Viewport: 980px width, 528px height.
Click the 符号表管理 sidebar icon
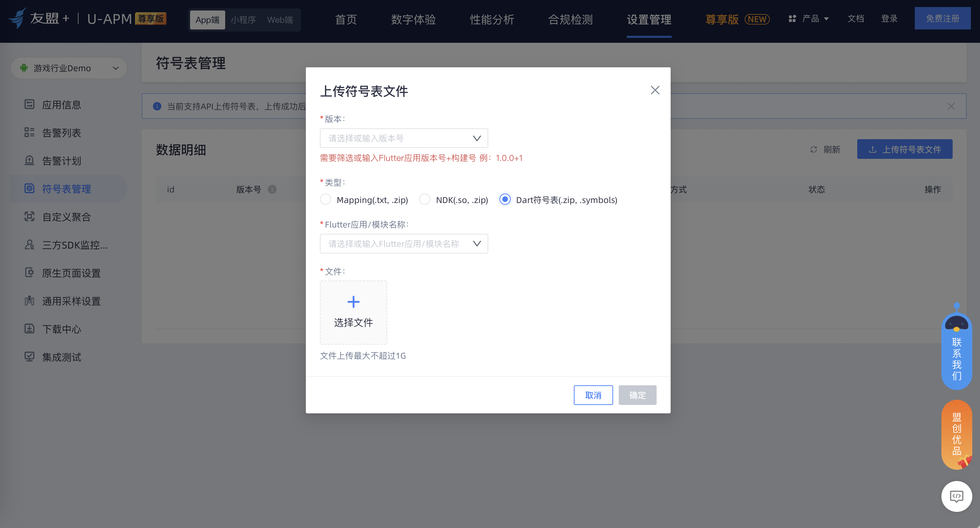point(29,188)
